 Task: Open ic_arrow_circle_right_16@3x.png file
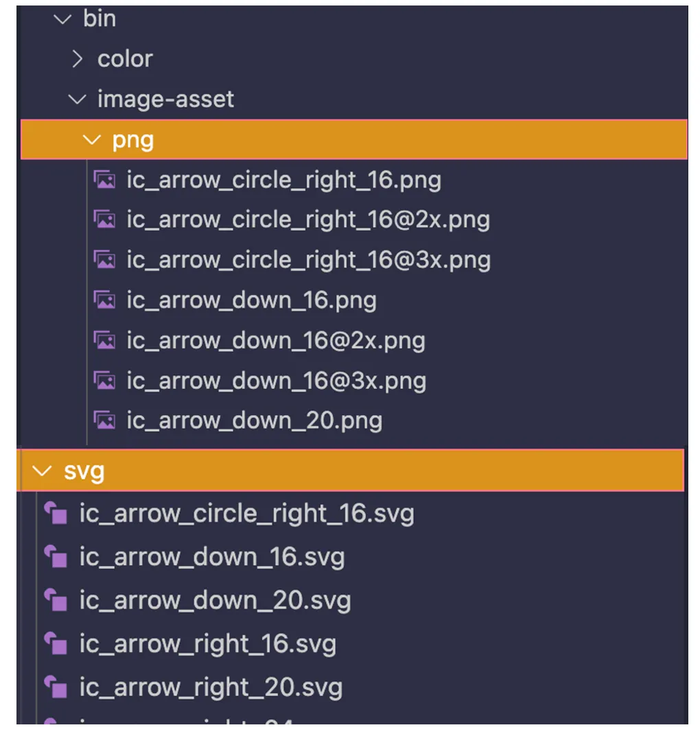click(308, 261)
